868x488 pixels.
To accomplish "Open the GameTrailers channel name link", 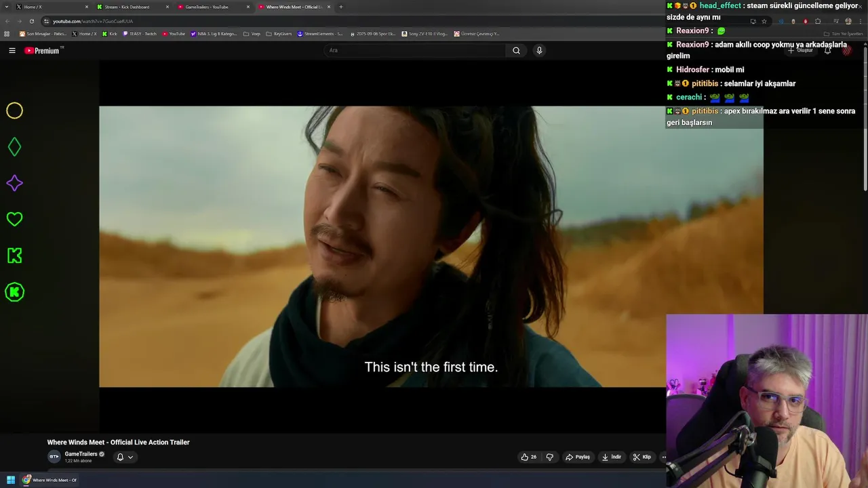I will coord(81,454).
